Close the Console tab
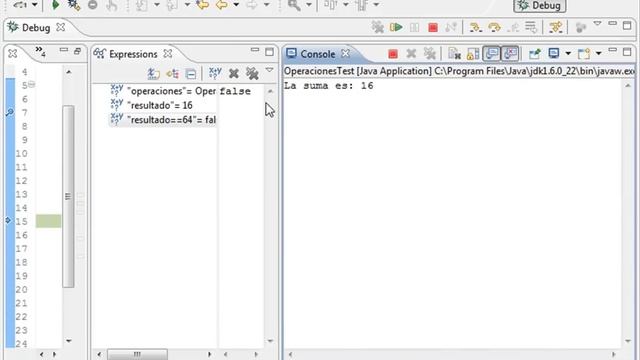640x360 pixels. pos(345,53)
